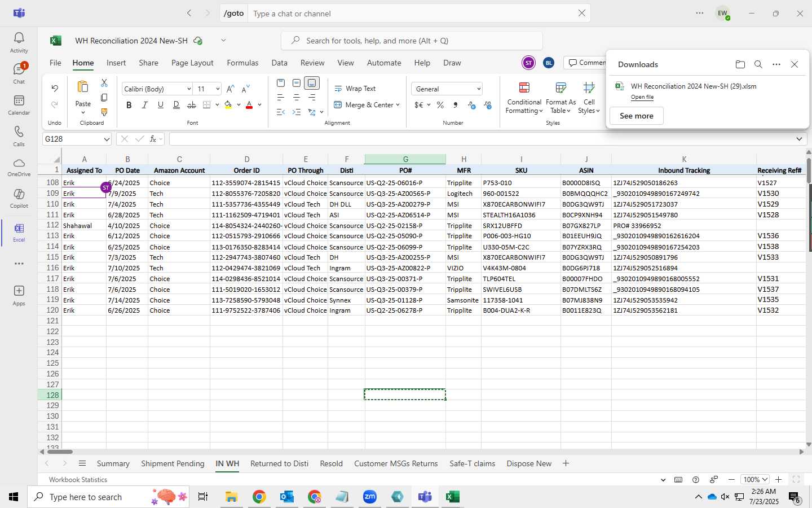Image resolution: width=812 pixels, height=508 pixels.
Task: Toggle Bold formatting
Action: (x=129, y=105)
